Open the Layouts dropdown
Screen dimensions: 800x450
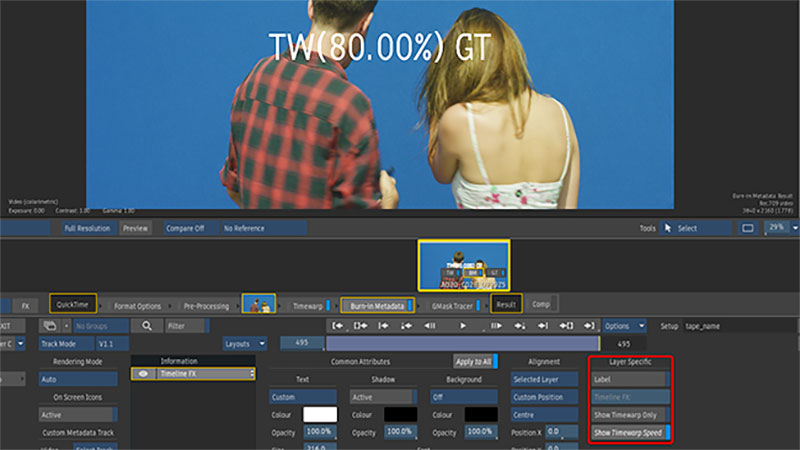tap(245, 344)
